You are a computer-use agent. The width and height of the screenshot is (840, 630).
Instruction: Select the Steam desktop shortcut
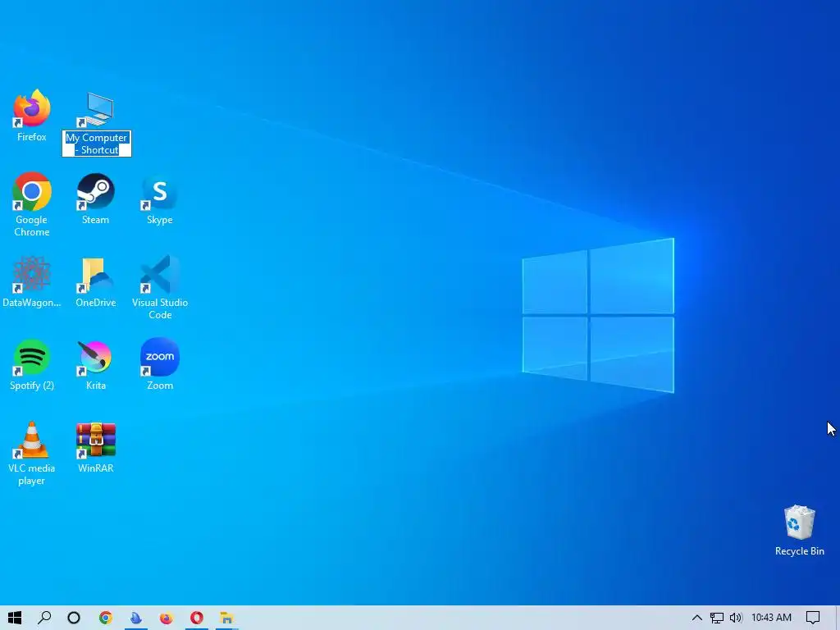[x=96, y=191]
